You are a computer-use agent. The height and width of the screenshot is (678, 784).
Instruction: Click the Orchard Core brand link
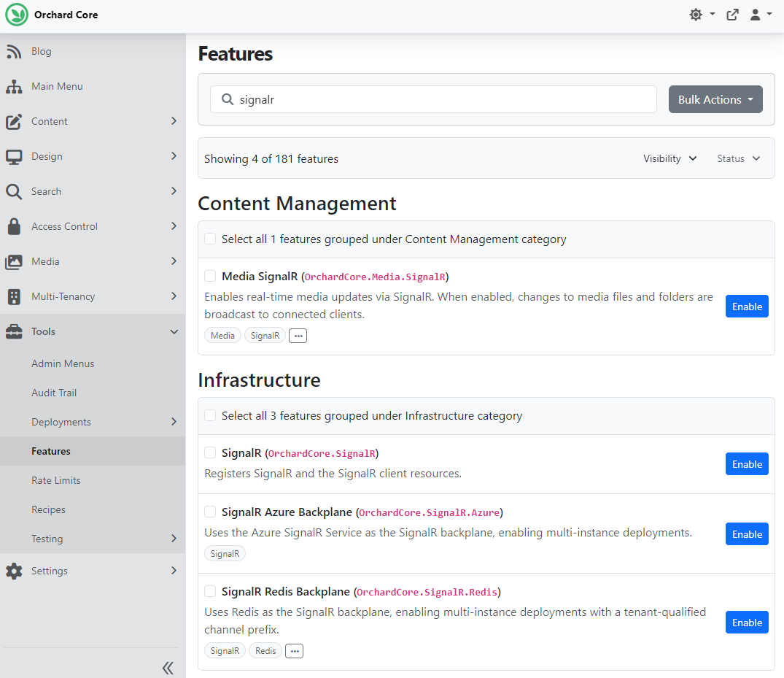click(x=66, y=15)
